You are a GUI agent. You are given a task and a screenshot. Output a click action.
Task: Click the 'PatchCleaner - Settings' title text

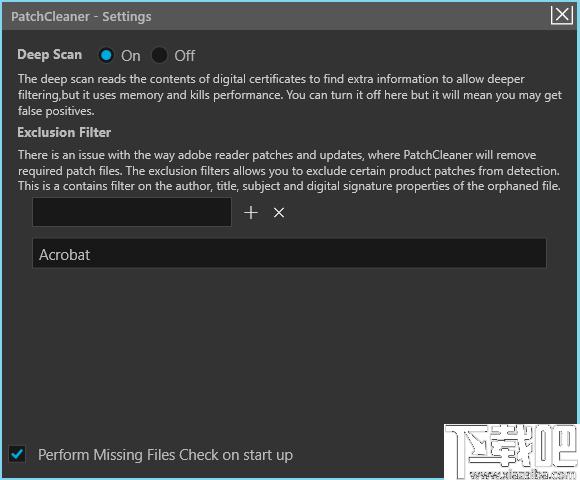[81, 17]
